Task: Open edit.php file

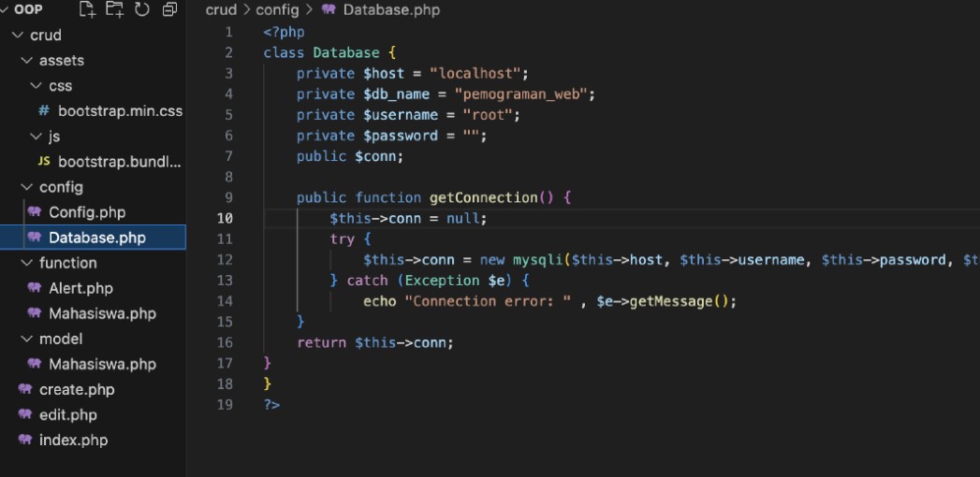Action: click(68, 414)
